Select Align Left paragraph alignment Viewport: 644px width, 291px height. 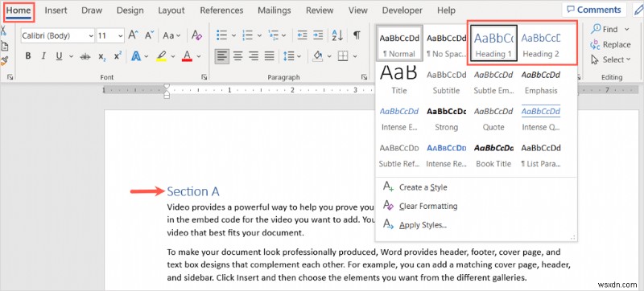pos(222,56)
